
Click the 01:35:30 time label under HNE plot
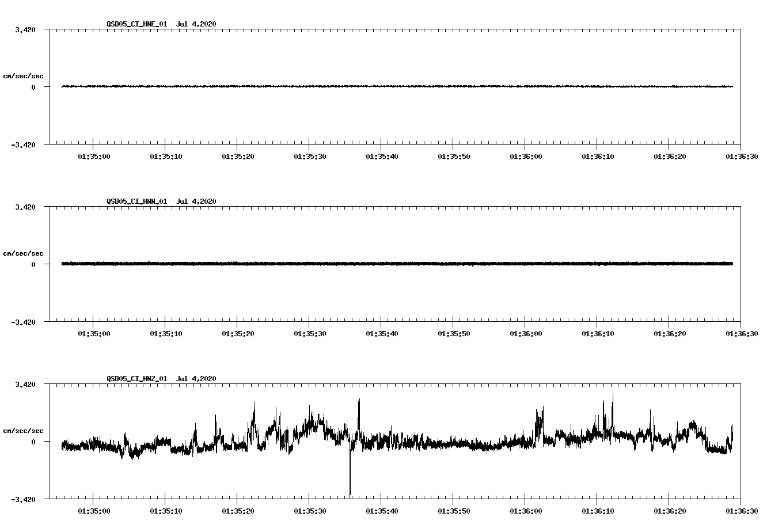click(310, 156)
